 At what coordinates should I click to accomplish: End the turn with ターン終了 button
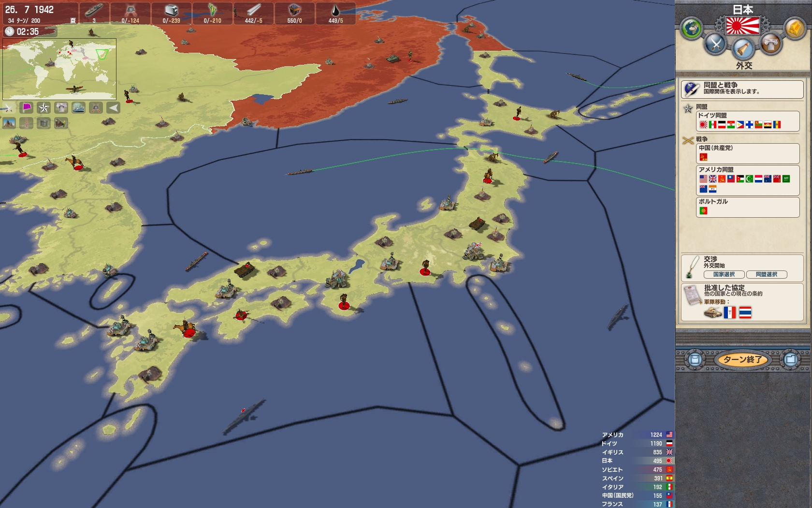click(x=743, y=359)
